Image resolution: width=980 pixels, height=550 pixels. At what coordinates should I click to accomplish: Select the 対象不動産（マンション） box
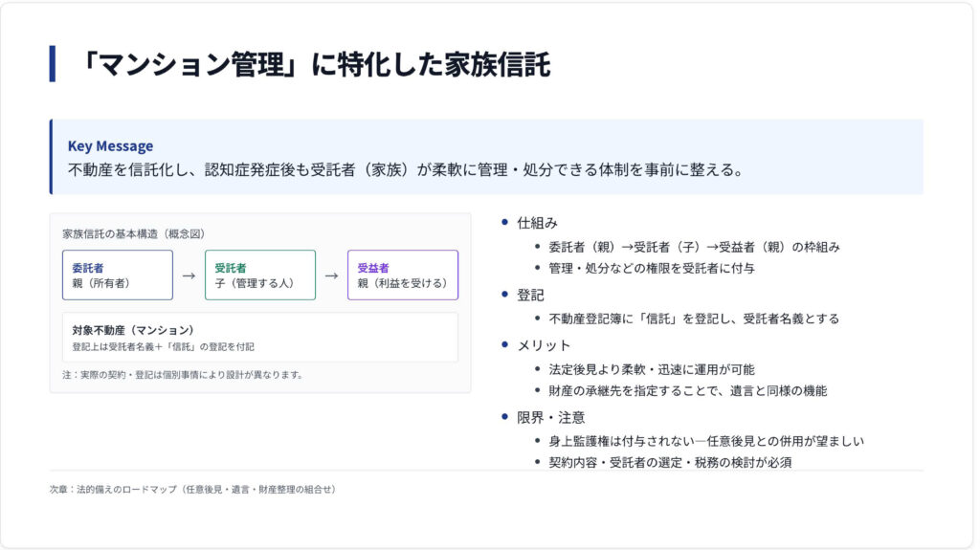tap(259, 338)
